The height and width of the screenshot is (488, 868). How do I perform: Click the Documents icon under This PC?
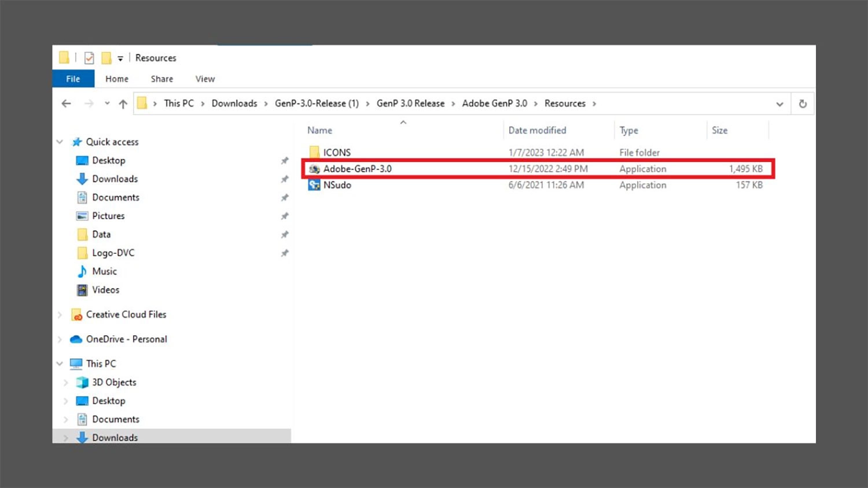(82, 419)
